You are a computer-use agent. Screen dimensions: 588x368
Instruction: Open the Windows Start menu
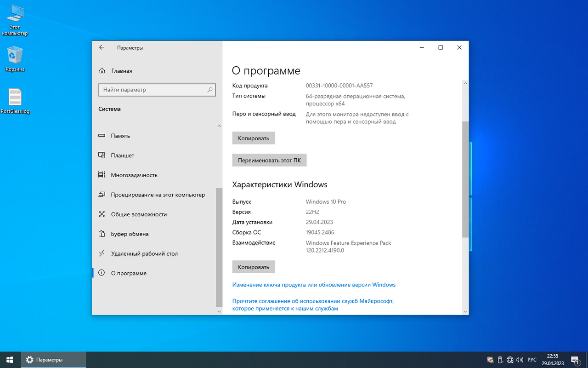tap(10, 360)
